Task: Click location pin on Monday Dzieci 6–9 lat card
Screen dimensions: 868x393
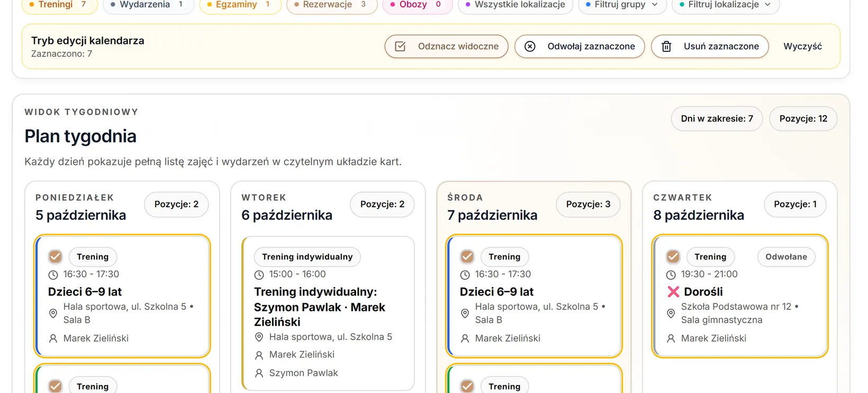Action: point(53,313)
